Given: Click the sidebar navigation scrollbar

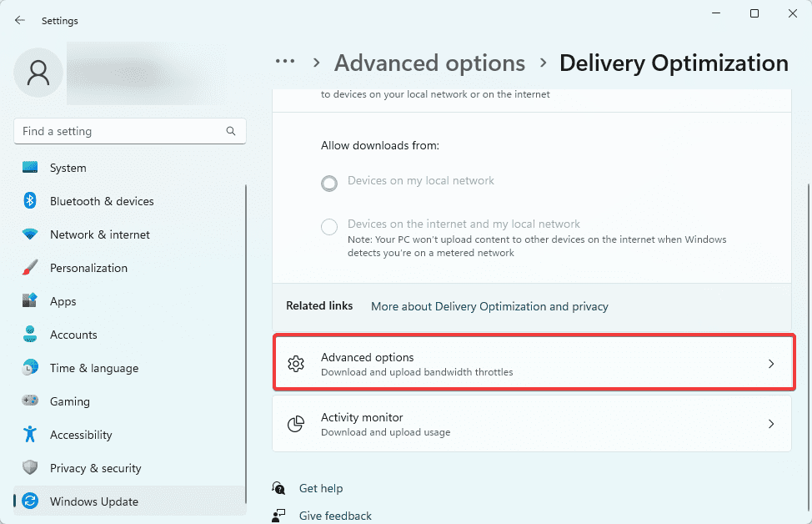Looking at the screenshot, I should tap(245, 344).
